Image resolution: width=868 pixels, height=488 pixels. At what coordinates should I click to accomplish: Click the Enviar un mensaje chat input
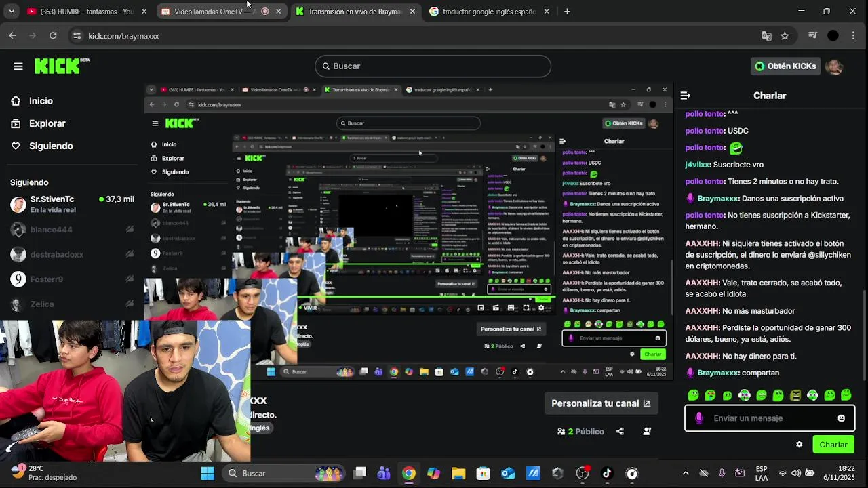pyautogui.click(x=770, y=418)
